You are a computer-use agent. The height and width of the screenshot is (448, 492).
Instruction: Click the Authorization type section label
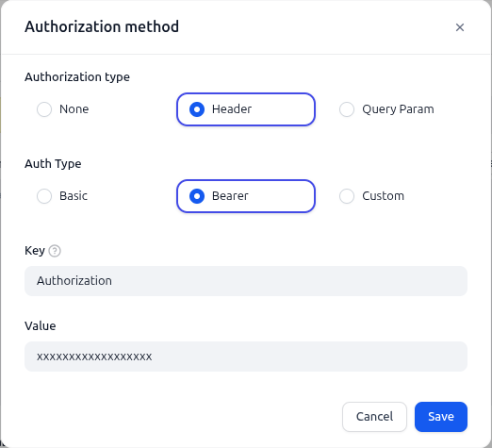[x=77, y=77]
